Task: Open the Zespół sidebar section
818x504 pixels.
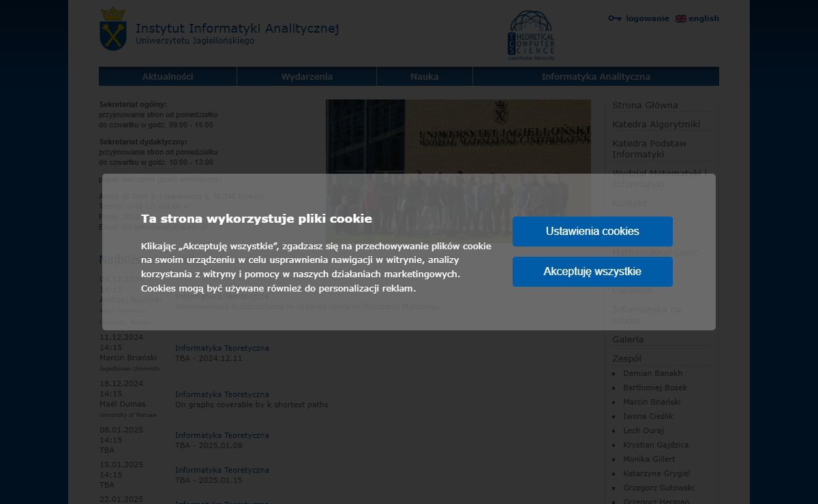Action: (626, 358)
